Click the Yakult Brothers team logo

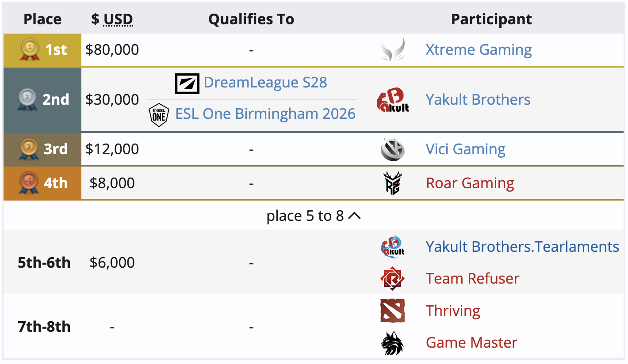(393, 100)
